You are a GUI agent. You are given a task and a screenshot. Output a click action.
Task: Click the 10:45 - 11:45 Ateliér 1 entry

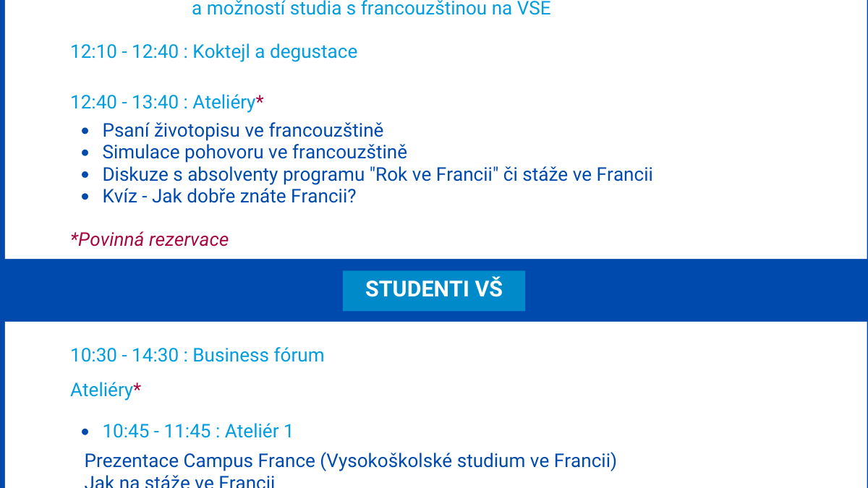(x=197, y=432)
